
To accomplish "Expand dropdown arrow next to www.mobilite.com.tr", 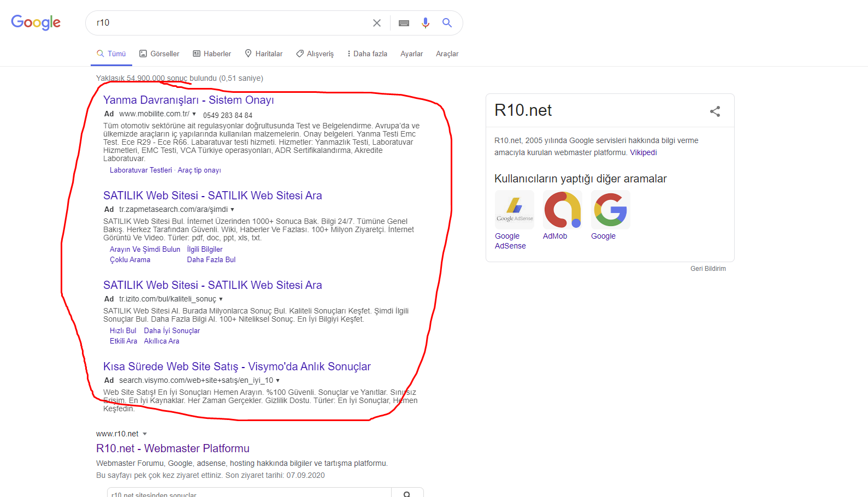I will pyautogui.click(x=194, y=114).
